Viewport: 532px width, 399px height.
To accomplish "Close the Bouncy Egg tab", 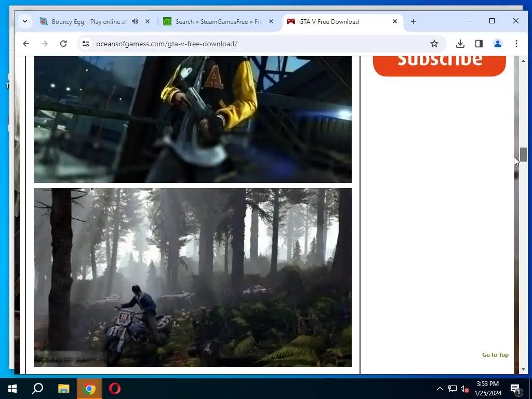I will 148,21.
